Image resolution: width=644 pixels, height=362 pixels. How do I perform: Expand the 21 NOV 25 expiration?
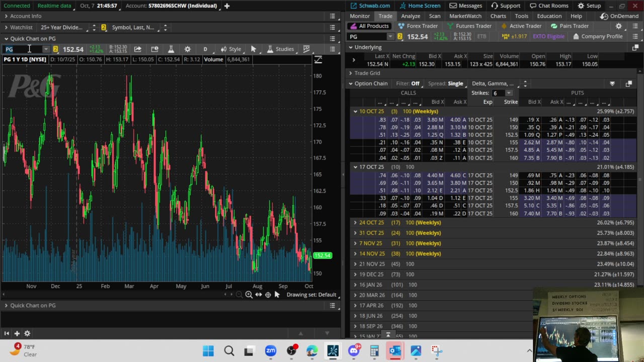point(355,264)
